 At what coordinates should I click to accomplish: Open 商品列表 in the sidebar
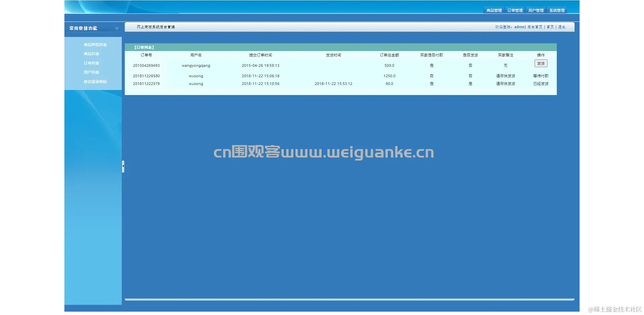(92, 54)
